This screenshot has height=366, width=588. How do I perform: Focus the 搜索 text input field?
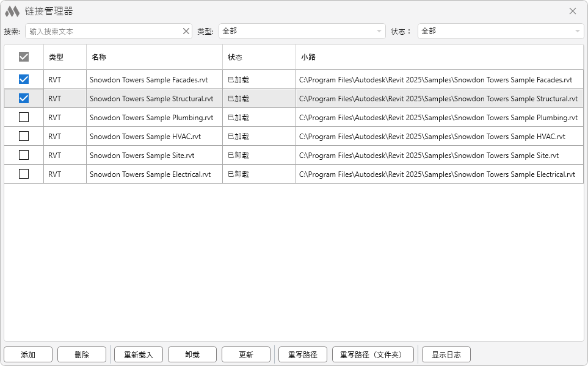(x=103, y=31)
